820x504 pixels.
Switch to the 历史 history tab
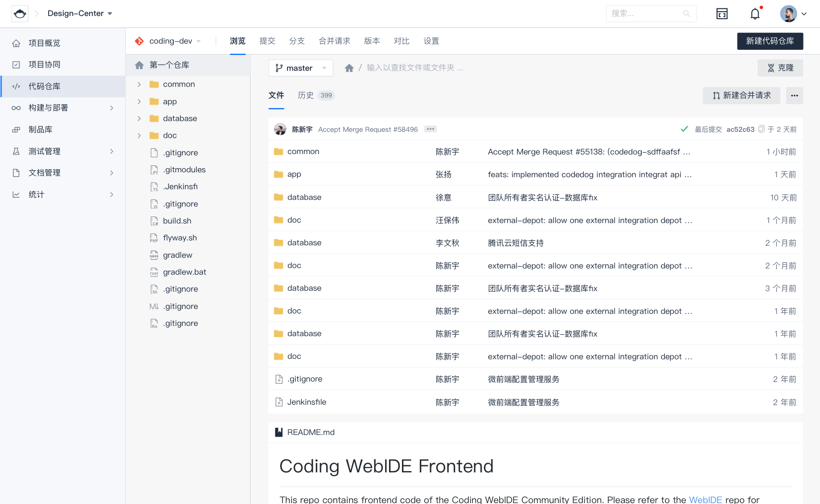(306, 95)
